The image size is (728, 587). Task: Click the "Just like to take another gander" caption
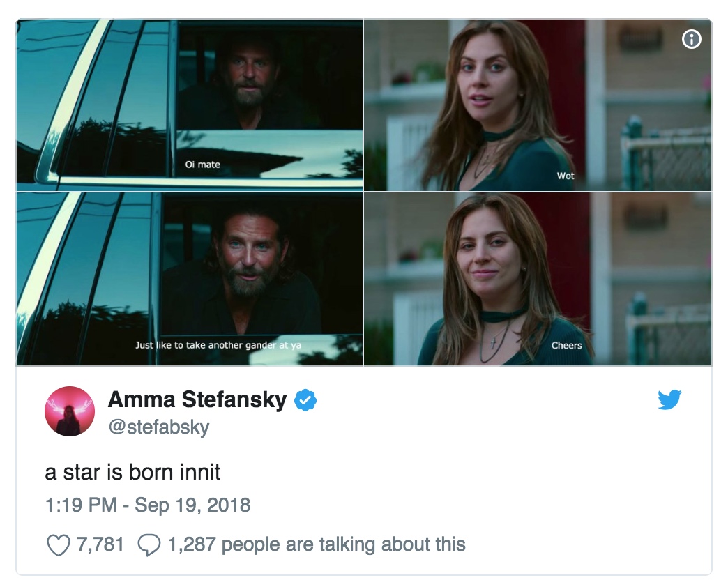(218, 345)
